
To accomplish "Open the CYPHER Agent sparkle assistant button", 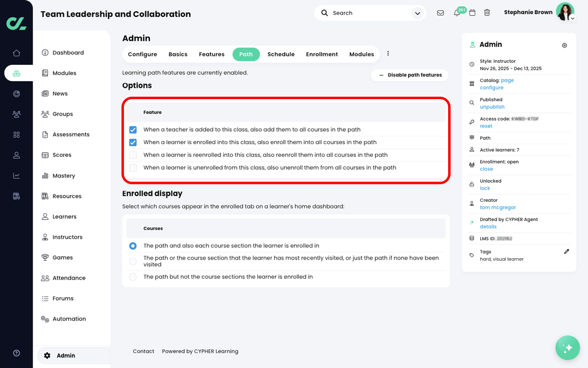I will 568,348.
